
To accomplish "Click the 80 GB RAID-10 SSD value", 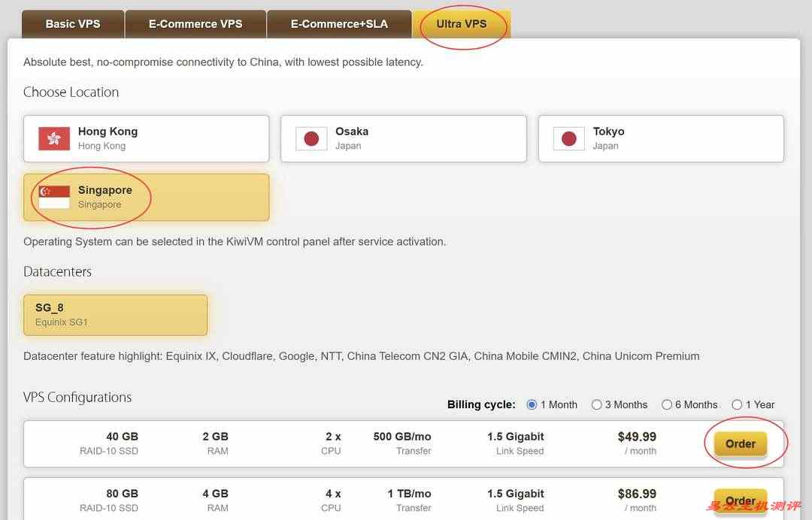I will [x=123, y=494].
